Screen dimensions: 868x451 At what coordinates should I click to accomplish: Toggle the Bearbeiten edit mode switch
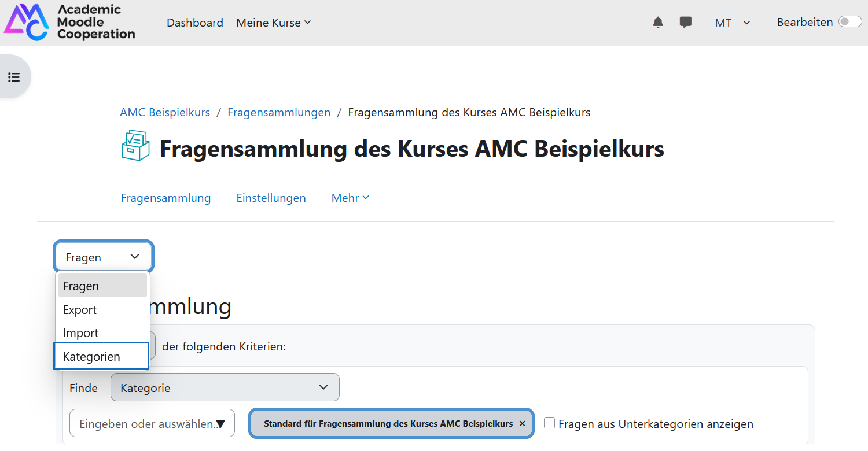pos(850,22)
